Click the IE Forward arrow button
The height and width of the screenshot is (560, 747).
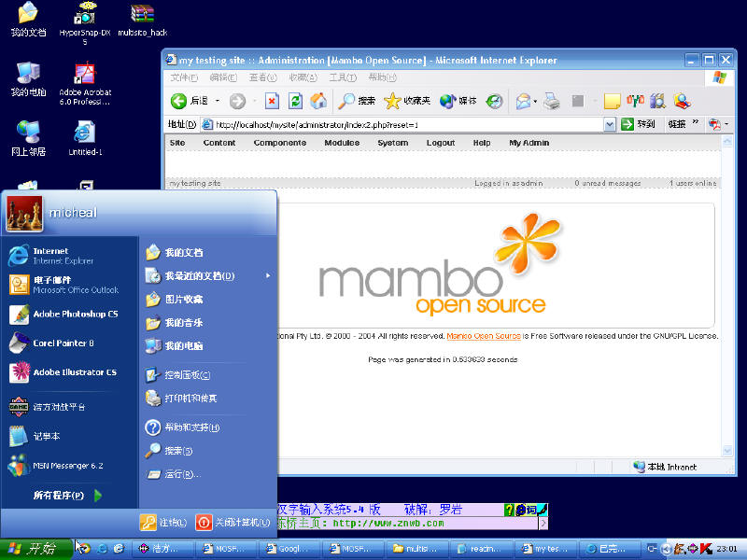(x=237, y=101)
